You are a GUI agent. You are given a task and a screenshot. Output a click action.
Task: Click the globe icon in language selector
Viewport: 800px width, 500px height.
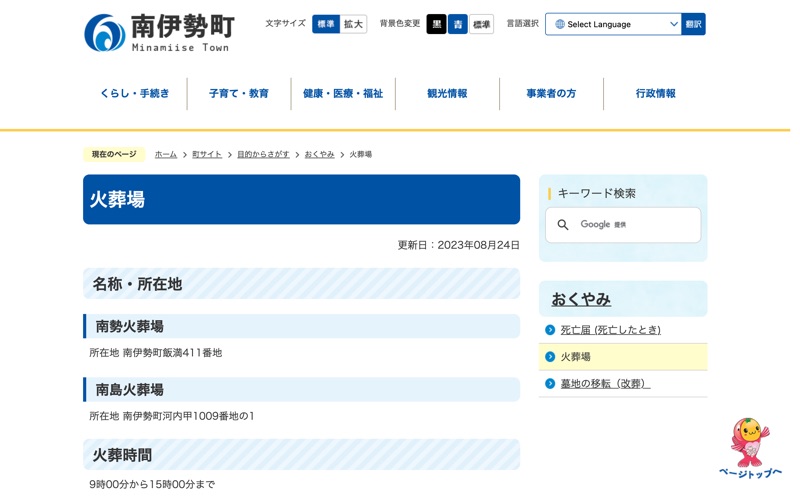(x=560, y=24)
